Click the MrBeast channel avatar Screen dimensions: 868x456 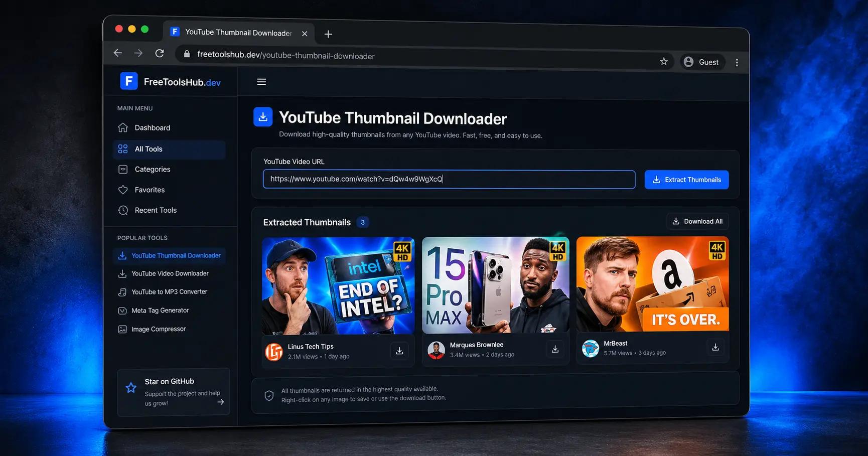tap(591, 348)
